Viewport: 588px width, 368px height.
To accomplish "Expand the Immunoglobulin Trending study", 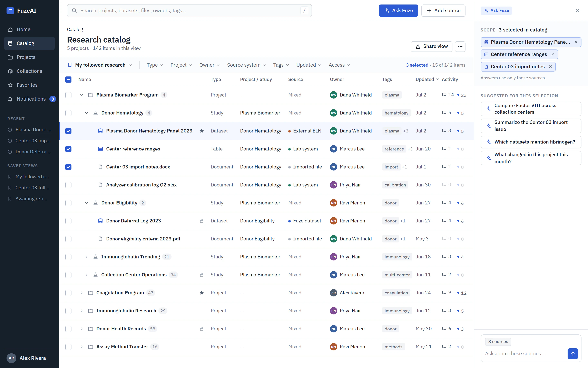I will pyautogui.click(x=87, y=257).
